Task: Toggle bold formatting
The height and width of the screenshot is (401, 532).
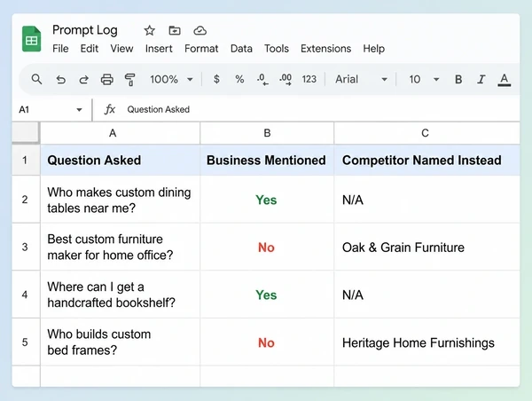Action: click(458, 80)
